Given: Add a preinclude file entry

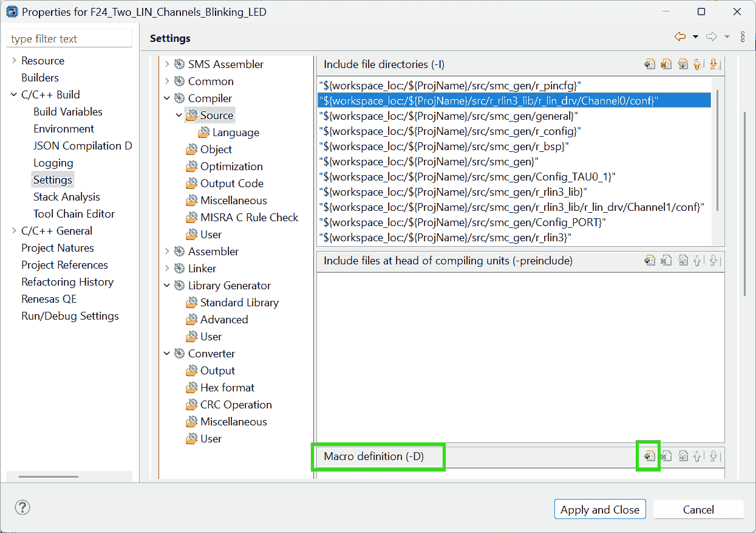Looking at the screenshot, I should (x=650, y=261).
